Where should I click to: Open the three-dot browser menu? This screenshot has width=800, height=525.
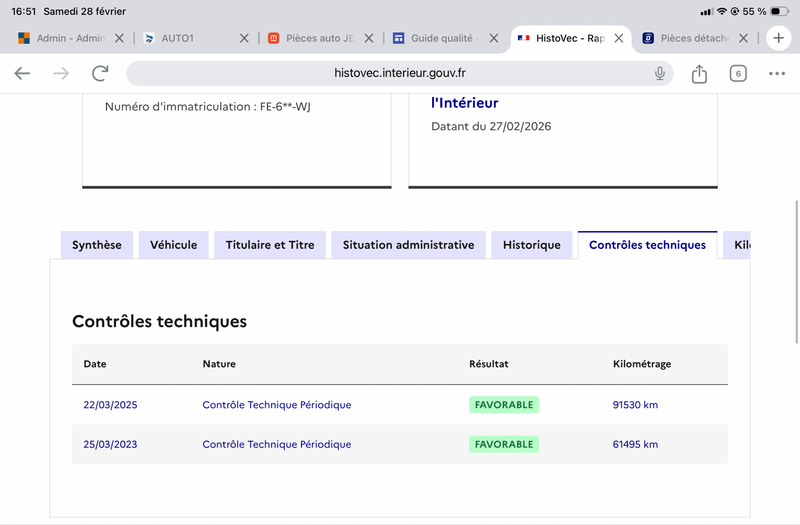pos(777,73)
